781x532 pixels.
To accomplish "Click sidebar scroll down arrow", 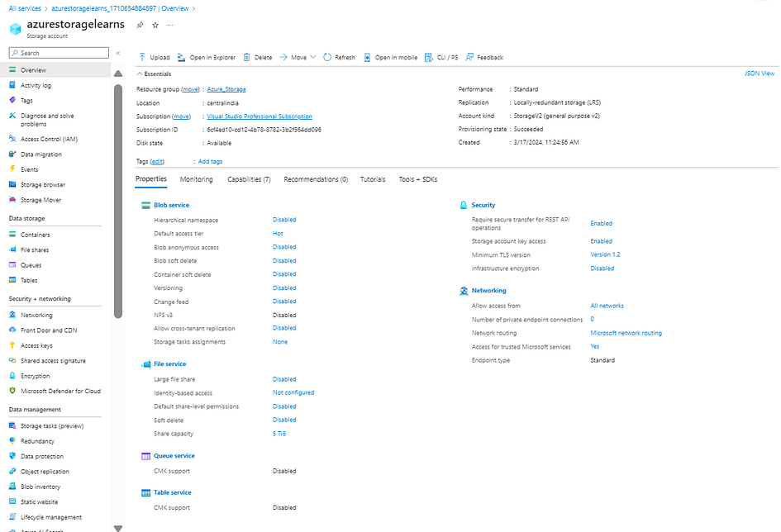I will coord(118,528).
